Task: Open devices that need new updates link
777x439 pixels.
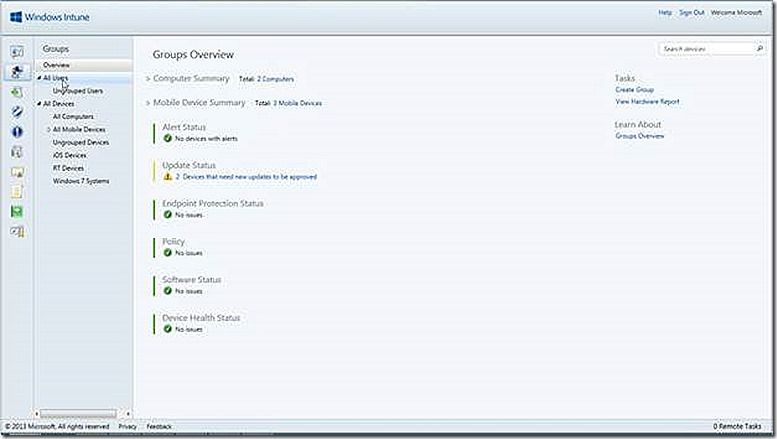Action: coord(246,176)
